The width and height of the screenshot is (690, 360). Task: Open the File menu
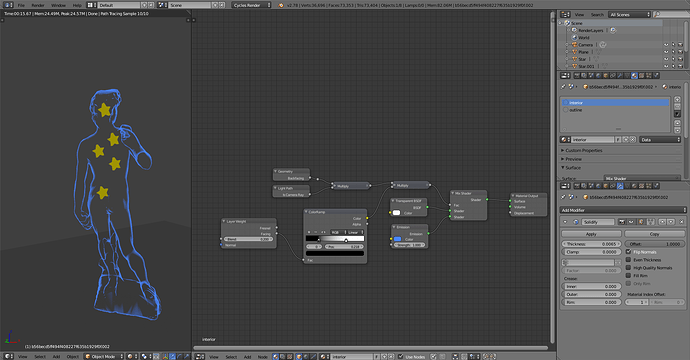point(21,5)
